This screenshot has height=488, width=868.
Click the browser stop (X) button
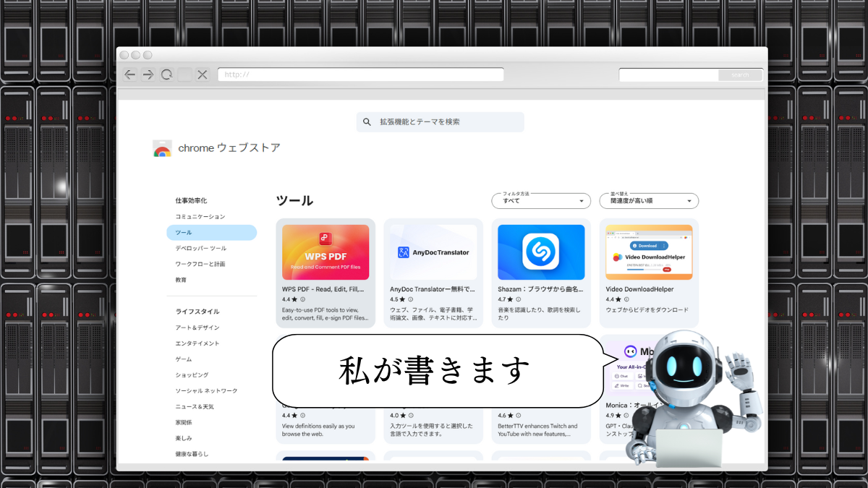[203, 74]
